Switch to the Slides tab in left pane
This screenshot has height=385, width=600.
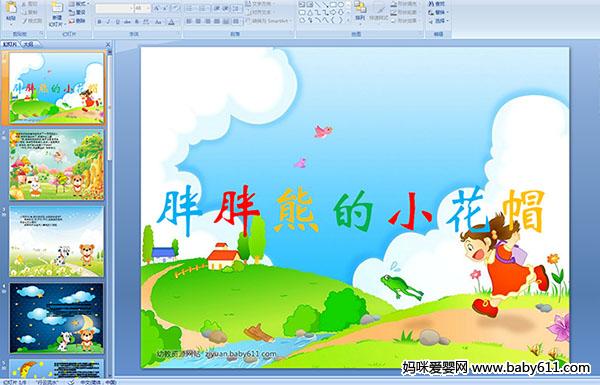click(10, 44)
